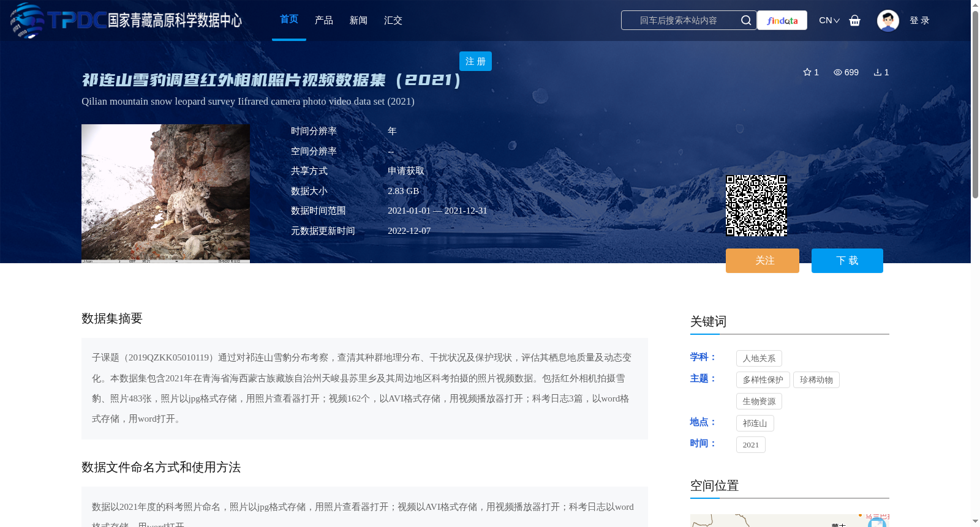Click the 注册 button
Screen dimensions: 980x527
[475, 61]
